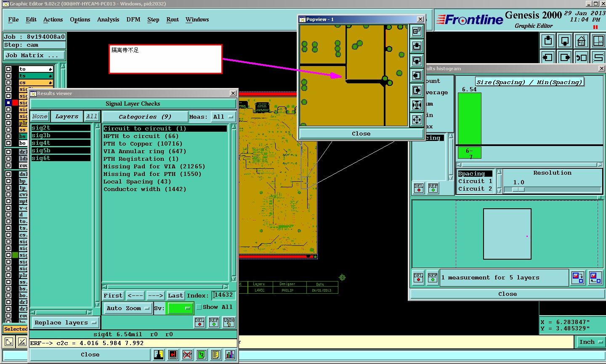Open the Auto Zoom dropdown

pyautogui.click(x=128, y=308)
